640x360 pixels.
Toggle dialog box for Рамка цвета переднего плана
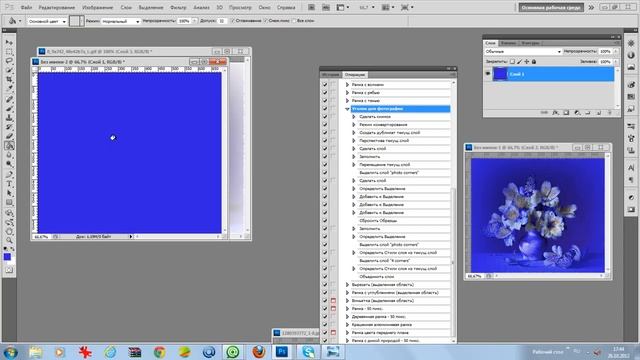pos(333,333)
